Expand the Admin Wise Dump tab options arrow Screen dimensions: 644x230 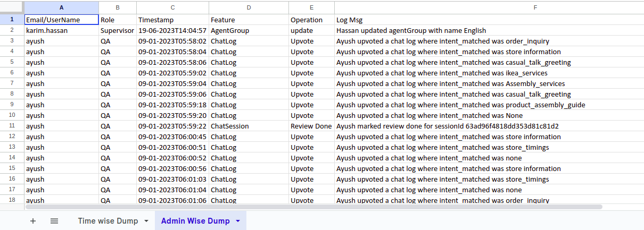pyautogui.click(x=238, y=221)
